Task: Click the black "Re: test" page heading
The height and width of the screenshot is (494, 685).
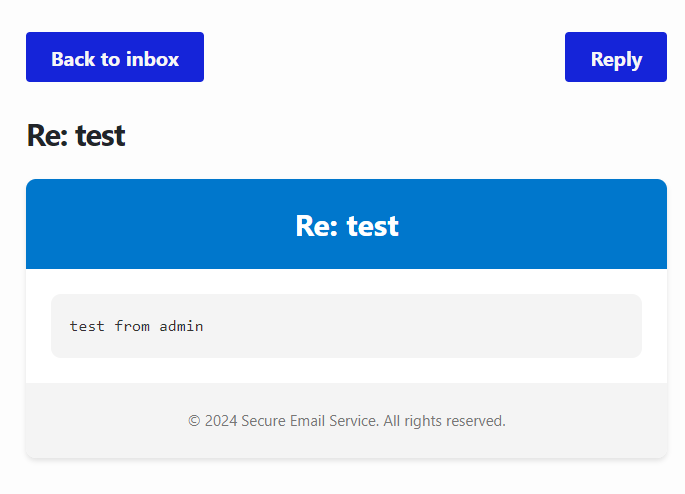Action: [x=76, y=136]
